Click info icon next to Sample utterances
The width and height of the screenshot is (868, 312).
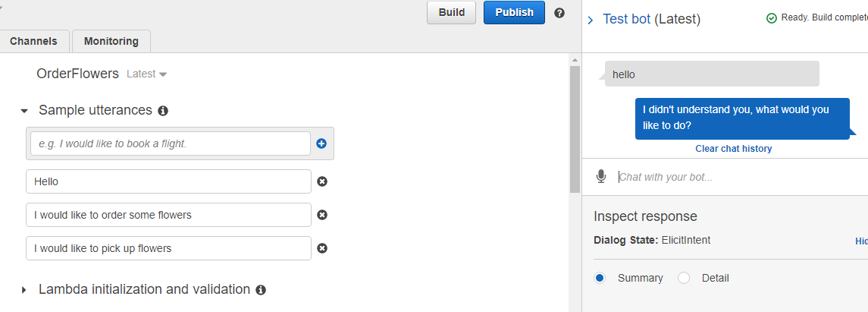point(163,111)
